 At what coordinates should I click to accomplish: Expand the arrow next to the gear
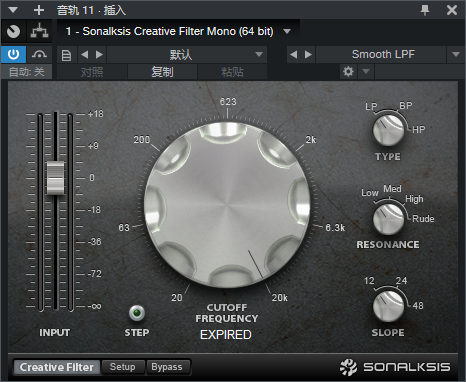click(366, 72)
